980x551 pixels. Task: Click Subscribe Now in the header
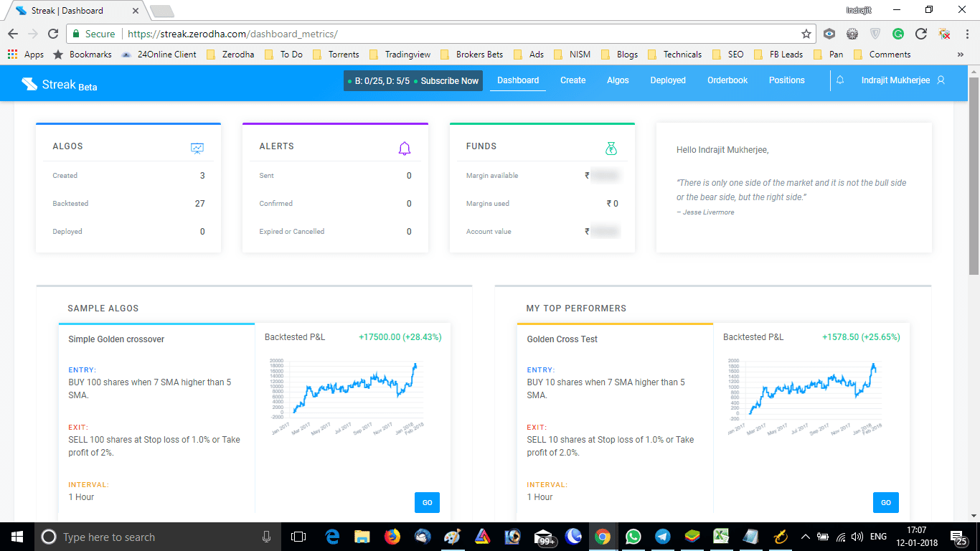pos(449,81)
